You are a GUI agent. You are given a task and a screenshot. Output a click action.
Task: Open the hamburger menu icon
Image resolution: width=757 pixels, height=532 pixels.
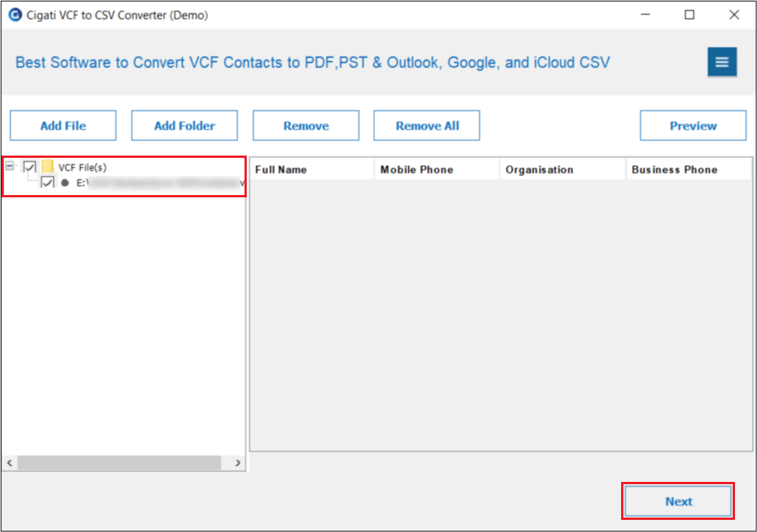(722, 61)
